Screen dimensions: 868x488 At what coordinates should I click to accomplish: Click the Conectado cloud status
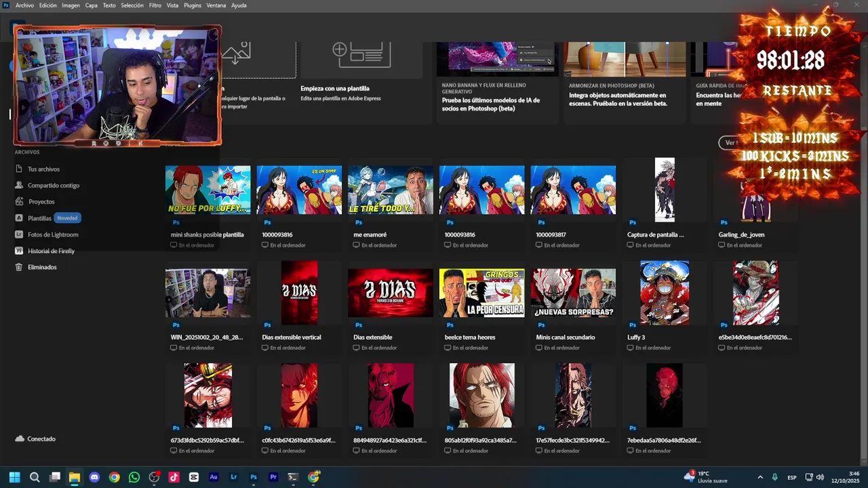35,439
